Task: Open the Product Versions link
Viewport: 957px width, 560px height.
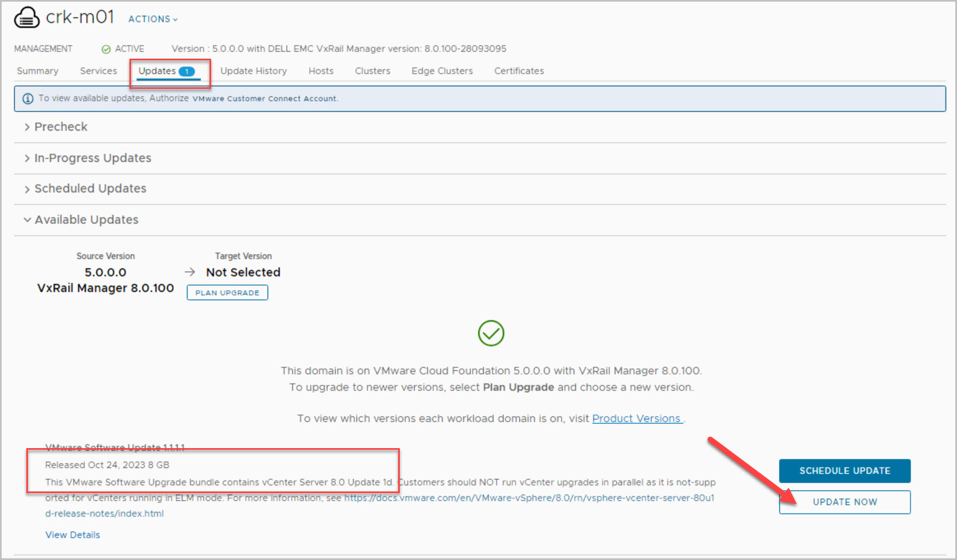Action: (x=637, y=418)
